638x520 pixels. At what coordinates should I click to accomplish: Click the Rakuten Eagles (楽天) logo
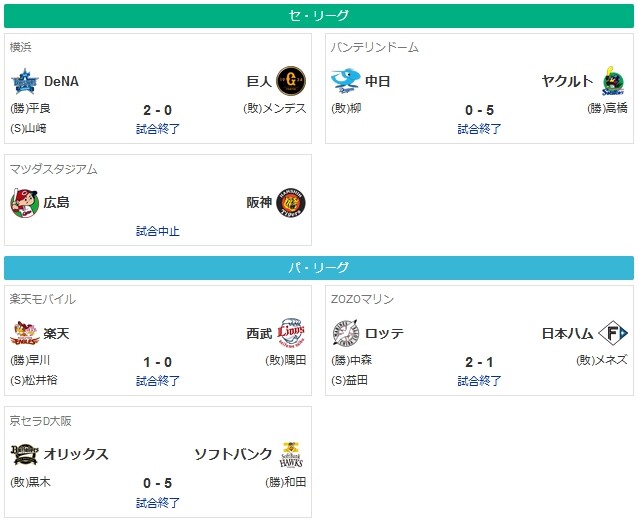(x=24, y=333)
